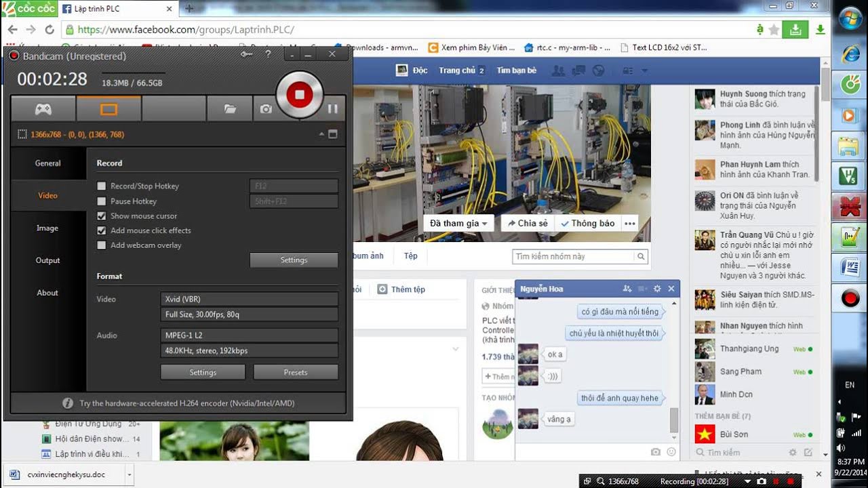Switch to the Image tab
The width and height of the screenshot is (868, 488).
click(x=48, y=228)
